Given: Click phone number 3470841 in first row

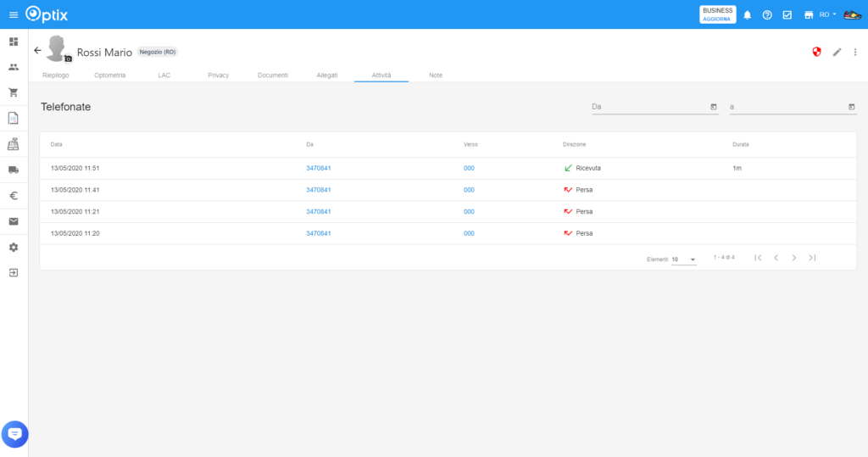Looking at the screenshot, I should click(x=319, y=168).
